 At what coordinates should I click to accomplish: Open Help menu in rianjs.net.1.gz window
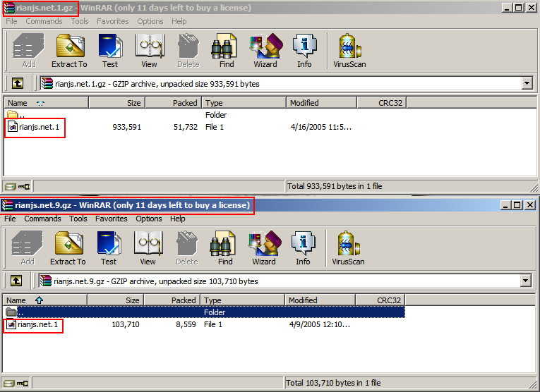coord(179,21)
